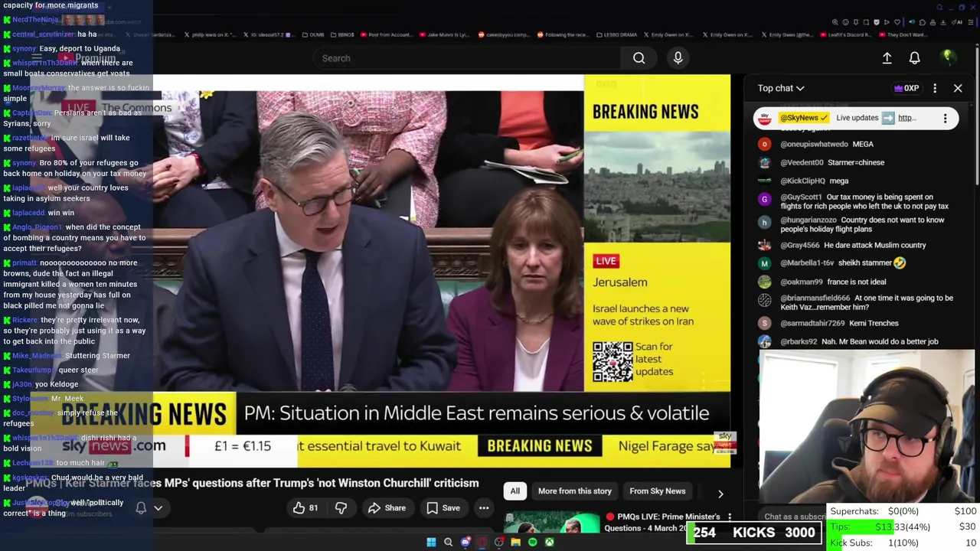This screenshot has width=980, height=551.
Task: Click chat message "Kemi Trenches"
Action: click(x=873, y=323)
